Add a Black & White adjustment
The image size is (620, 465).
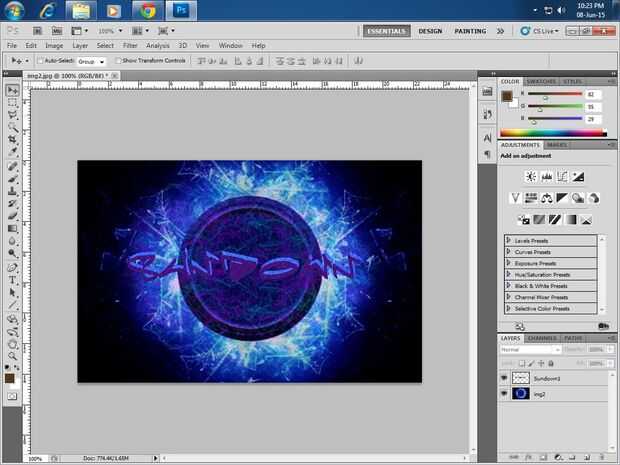click(562, 198)
